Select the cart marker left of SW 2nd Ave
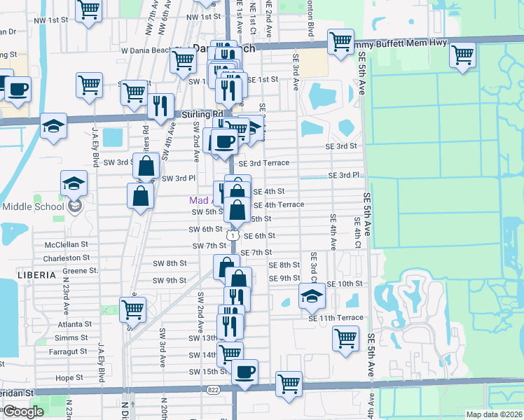Viewport: 524px width, 420px height. pos(132,310)
